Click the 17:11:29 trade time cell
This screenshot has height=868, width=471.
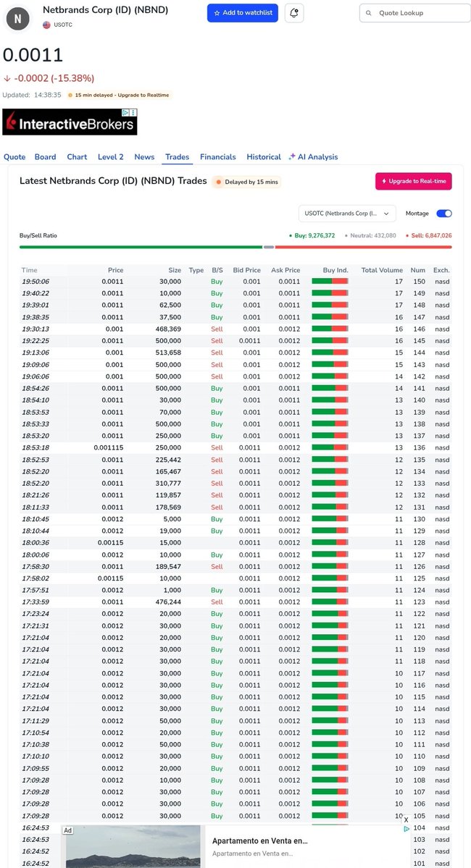36,721
